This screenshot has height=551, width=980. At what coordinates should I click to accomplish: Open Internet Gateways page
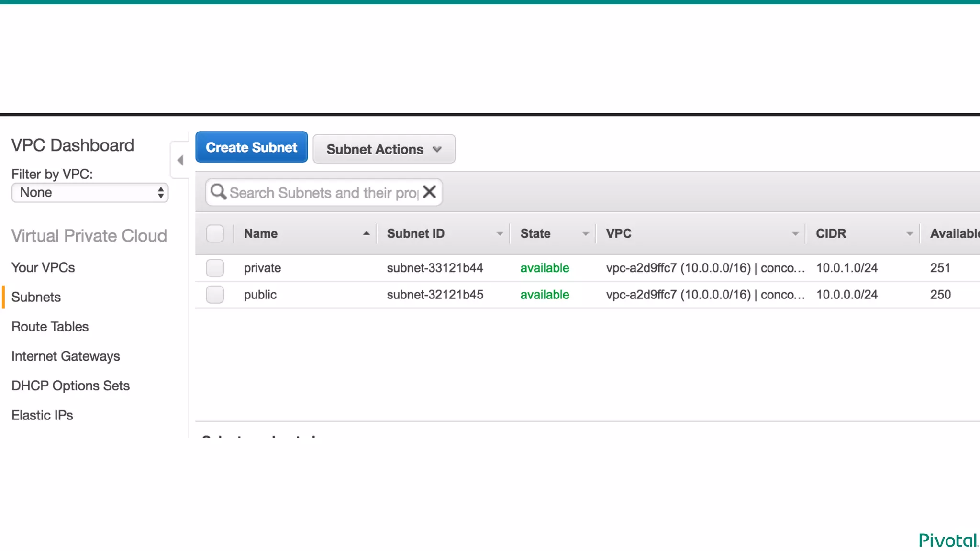66,356
